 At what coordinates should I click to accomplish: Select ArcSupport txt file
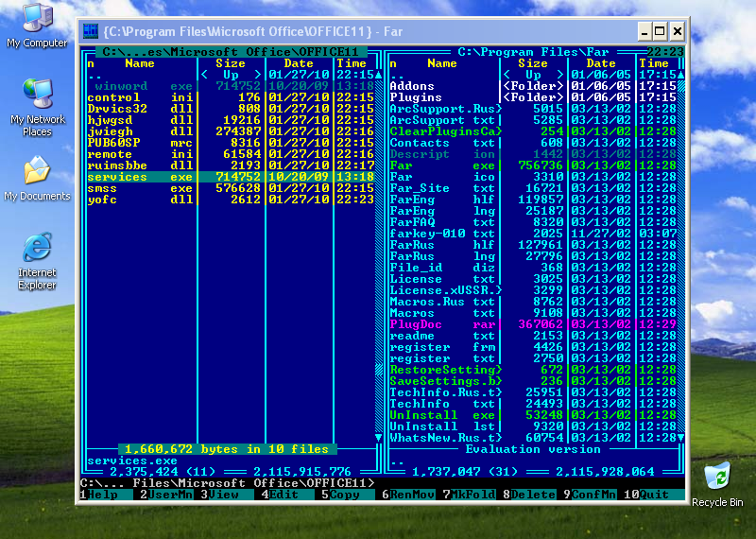point(533,120)
